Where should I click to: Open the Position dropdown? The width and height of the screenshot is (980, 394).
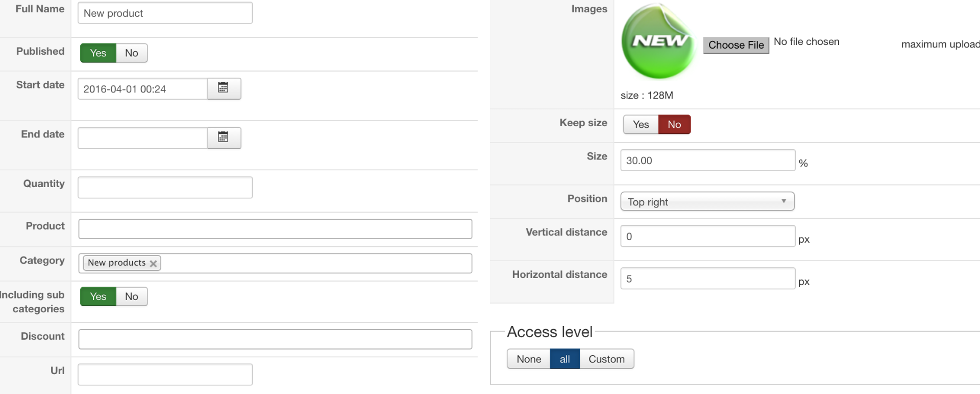(707, 202)
